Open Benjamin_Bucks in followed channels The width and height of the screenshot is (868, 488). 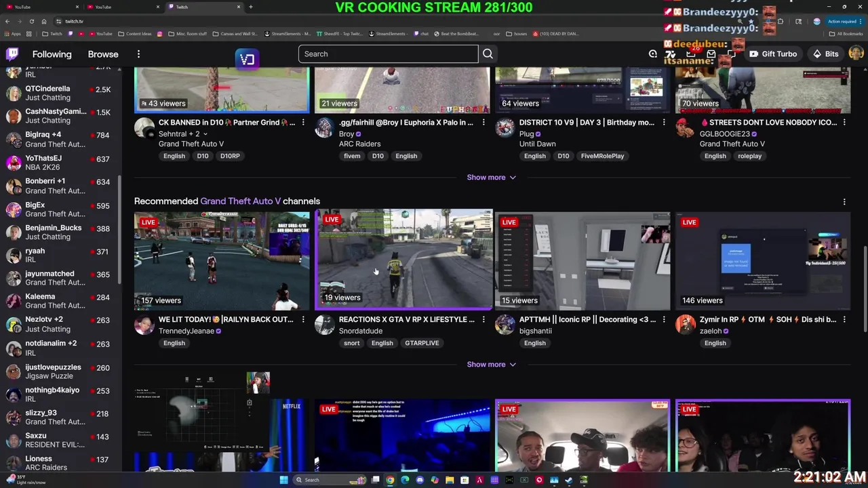pyautogui.click(x=60, y=232)
